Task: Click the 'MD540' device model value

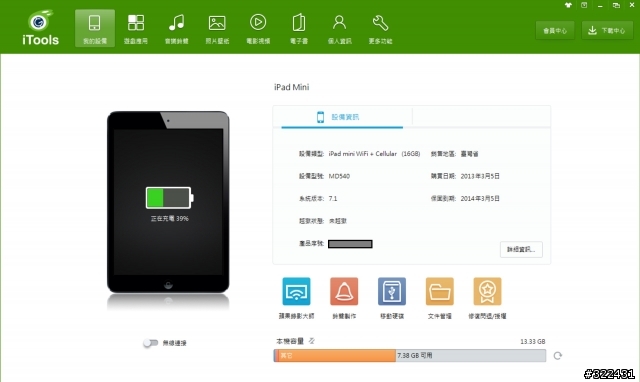Action: 339,176
